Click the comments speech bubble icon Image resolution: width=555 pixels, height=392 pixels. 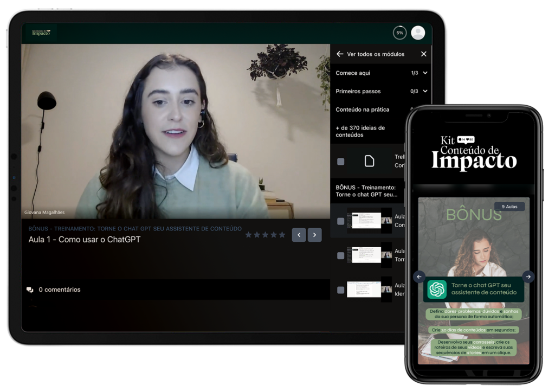30,290
